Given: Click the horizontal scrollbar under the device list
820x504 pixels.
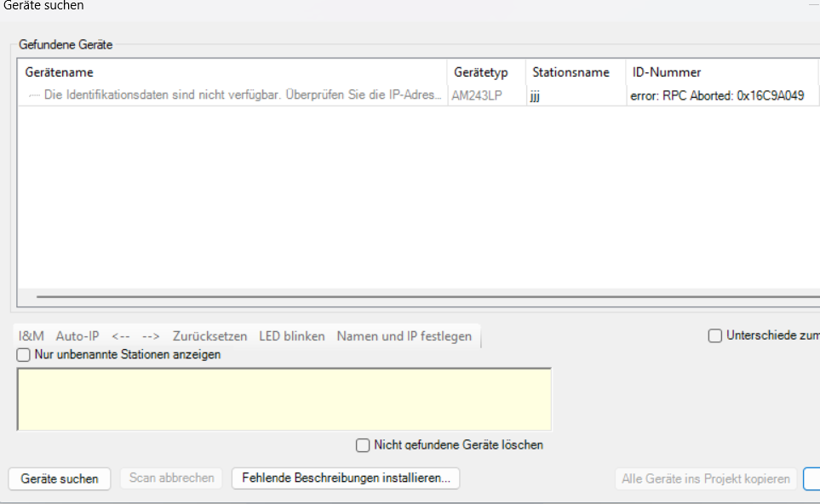Looking at the screenshot, I should [x=426, y=298].
